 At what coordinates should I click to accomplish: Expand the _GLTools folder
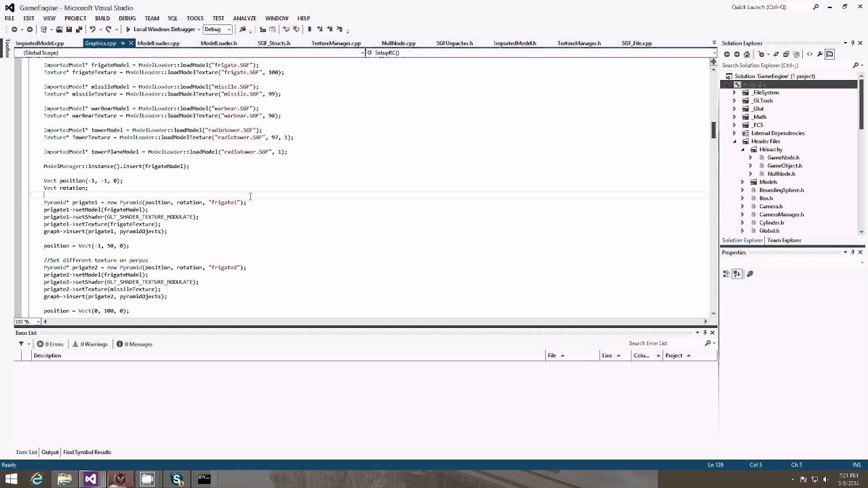click(734, 101)
